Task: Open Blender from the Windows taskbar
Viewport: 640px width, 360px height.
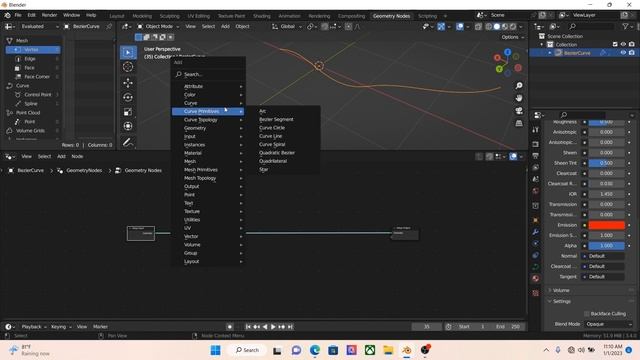Action: [407, 350]
